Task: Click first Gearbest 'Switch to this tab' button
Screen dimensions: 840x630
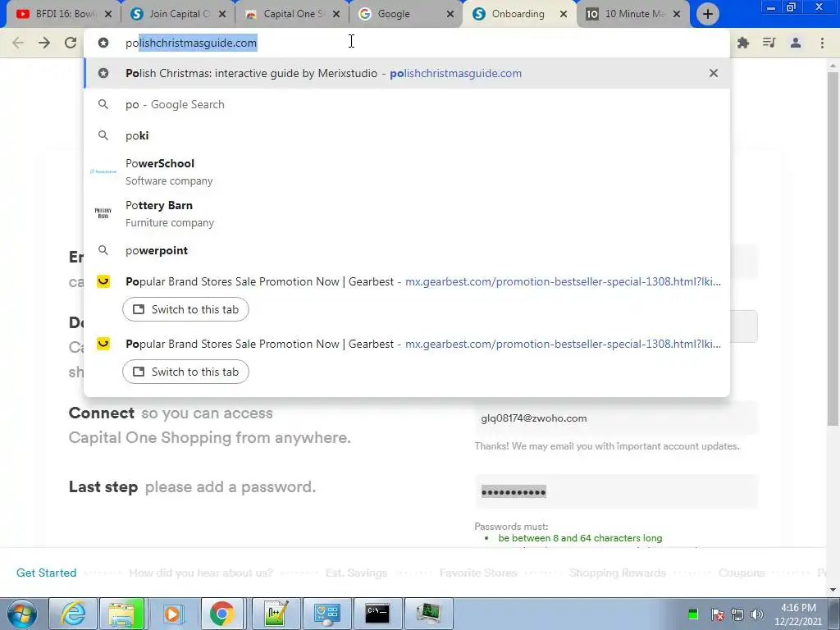Action: click(x=185, y=309)
